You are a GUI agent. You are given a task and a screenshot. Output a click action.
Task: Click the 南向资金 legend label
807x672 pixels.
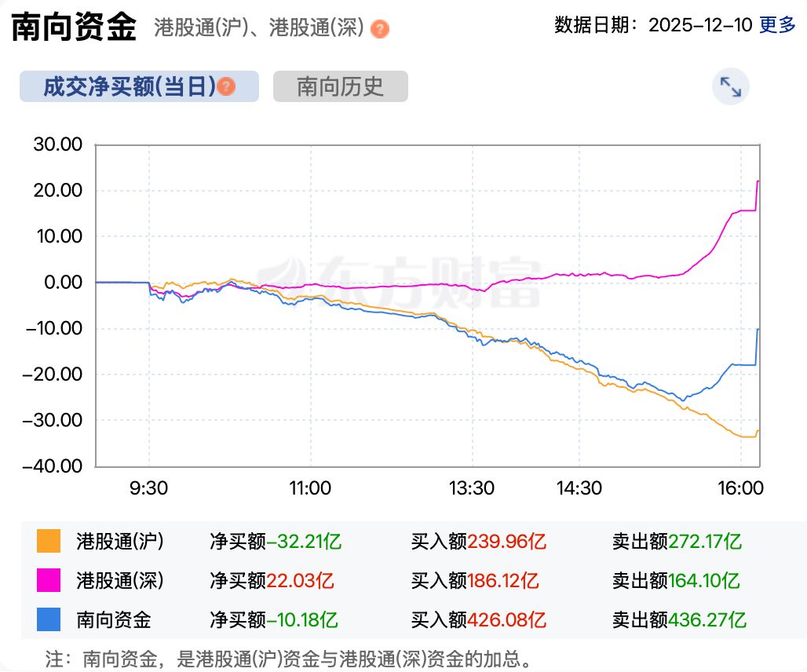[x=114, y=620]
